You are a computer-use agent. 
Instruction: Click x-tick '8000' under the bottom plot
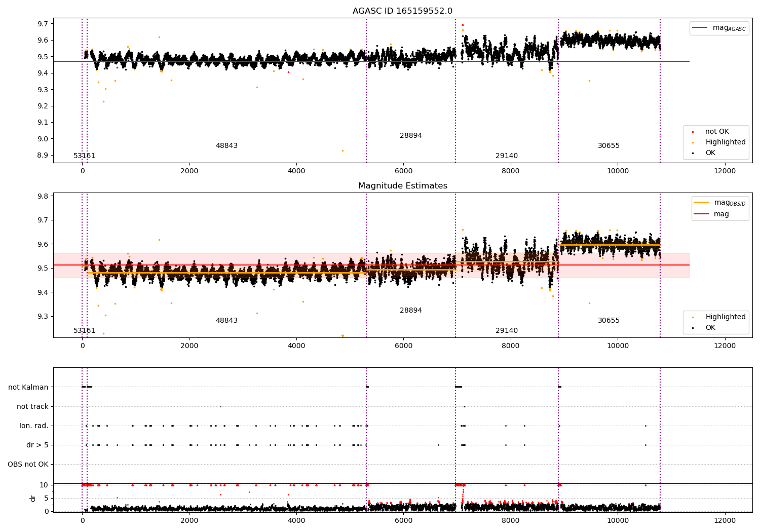pyautogui.click(x=511, y=520)
